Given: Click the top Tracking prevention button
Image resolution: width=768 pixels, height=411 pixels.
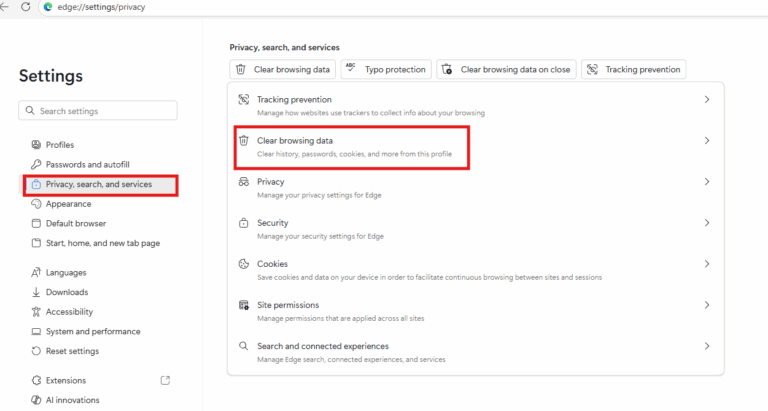Looking at the screenshot, I should pos(634,69).
